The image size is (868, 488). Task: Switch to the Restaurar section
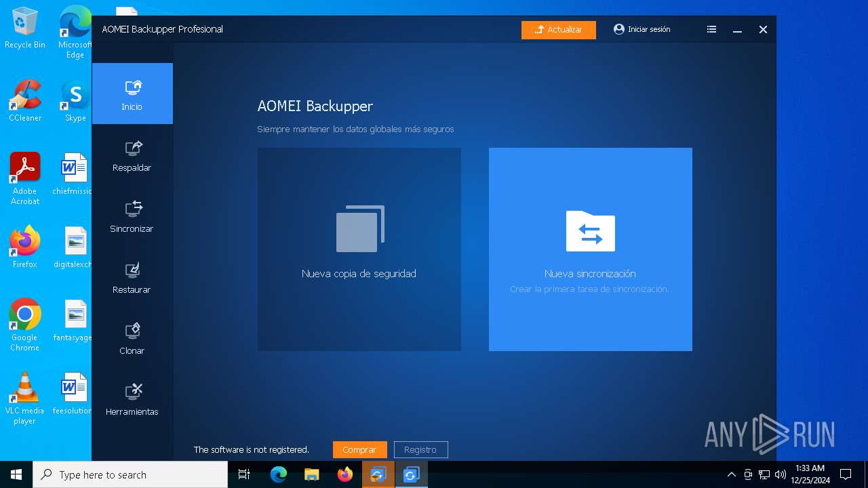tap(132, 277)
